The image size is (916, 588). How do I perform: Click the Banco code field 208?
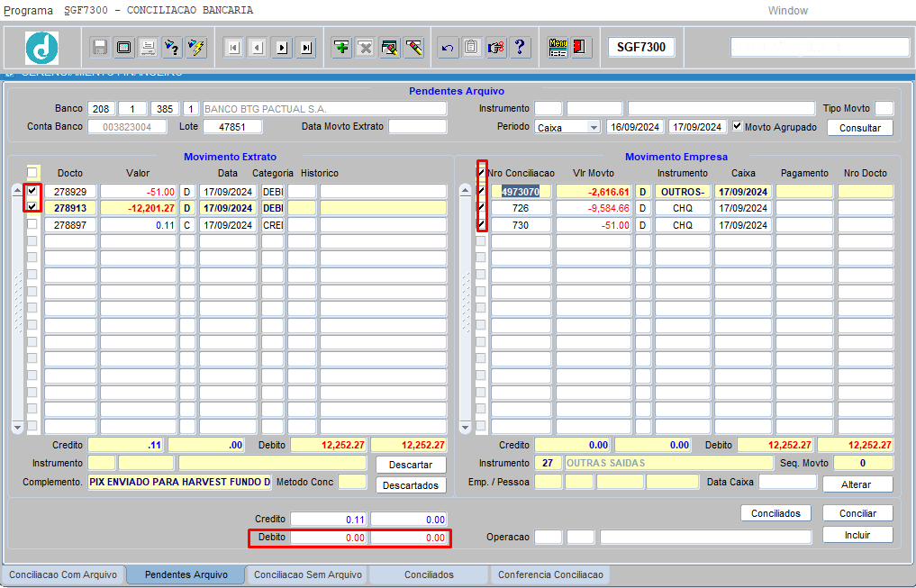pyautogui.click(x=101, y=109)
